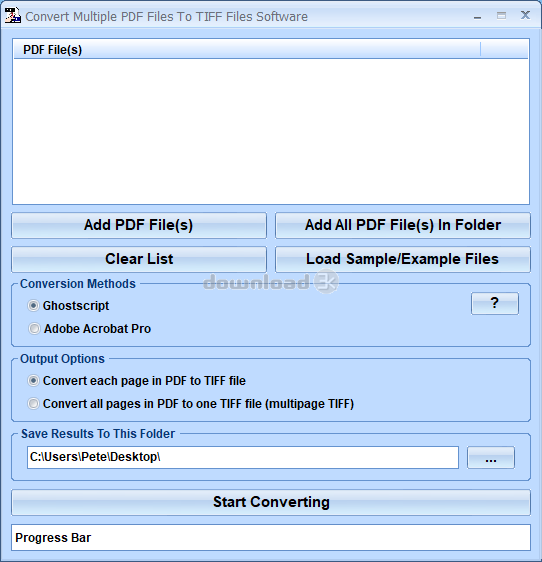Select Adobe Acrobat Pro conversion method
Viewport: 542px width, 562px height.
pos(34,329)
